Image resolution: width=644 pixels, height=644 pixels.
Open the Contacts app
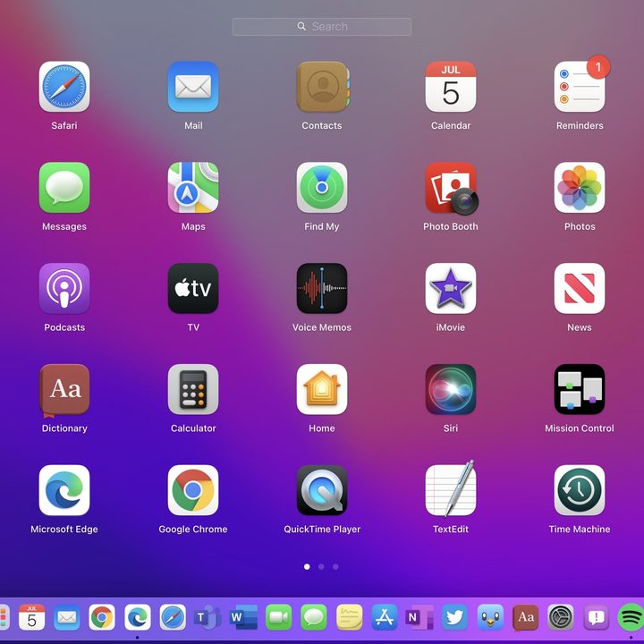click(322, 87)
